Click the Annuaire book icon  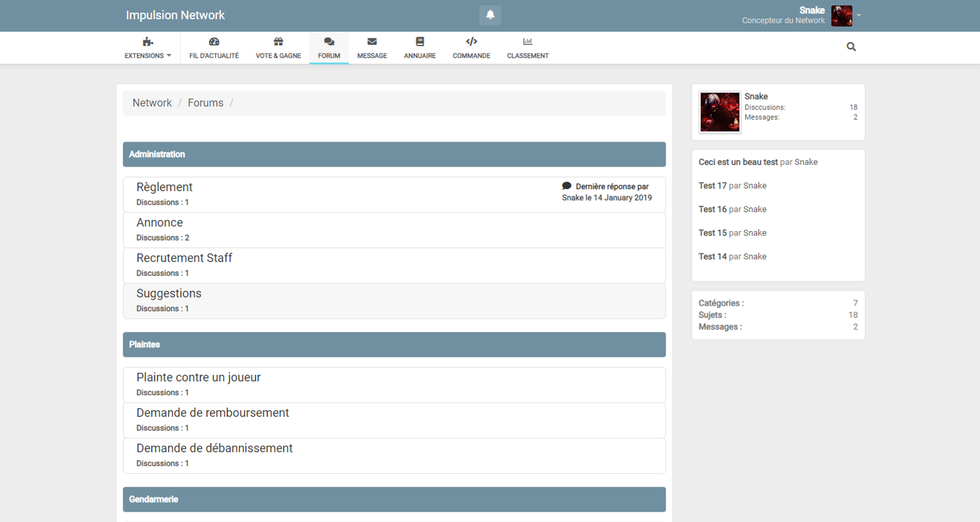click(x=420, y=42)
